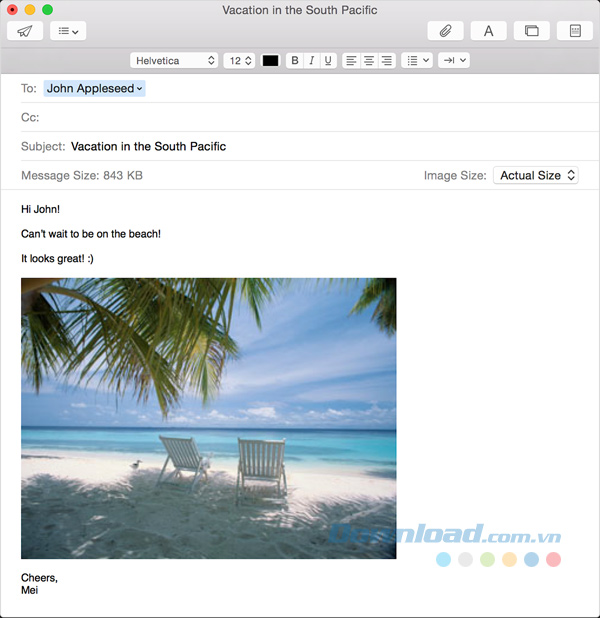Screen dimensions: 600x618
Task: Open the list style dropdown
Action: click(417, 61)
